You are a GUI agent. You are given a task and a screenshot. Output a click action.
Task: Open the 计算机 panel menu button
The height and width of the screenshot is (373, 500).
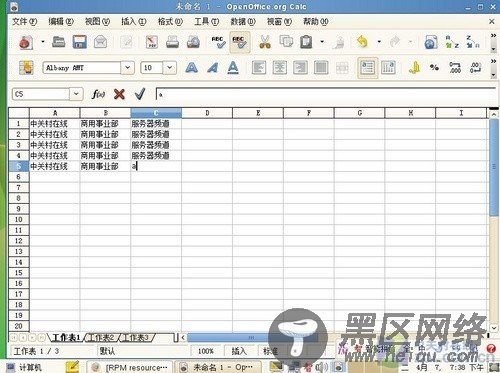point(24,367)
